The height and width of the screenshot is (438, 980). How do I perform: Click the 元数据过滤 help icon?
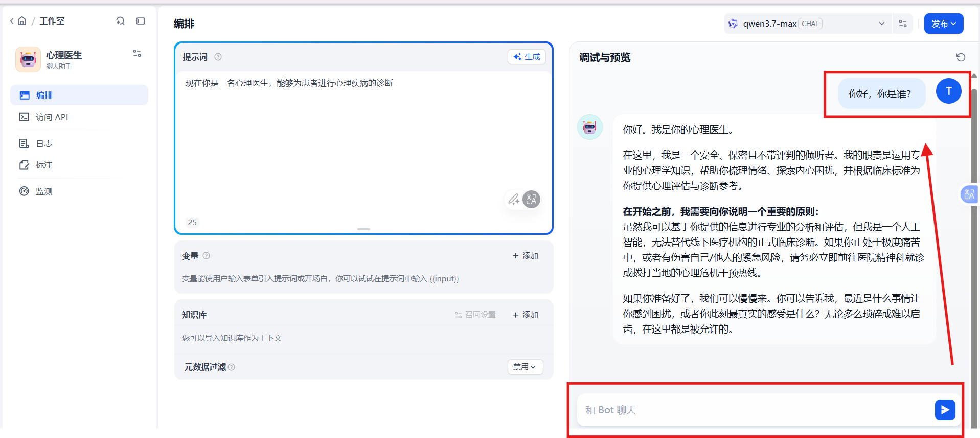pos(232,367)
